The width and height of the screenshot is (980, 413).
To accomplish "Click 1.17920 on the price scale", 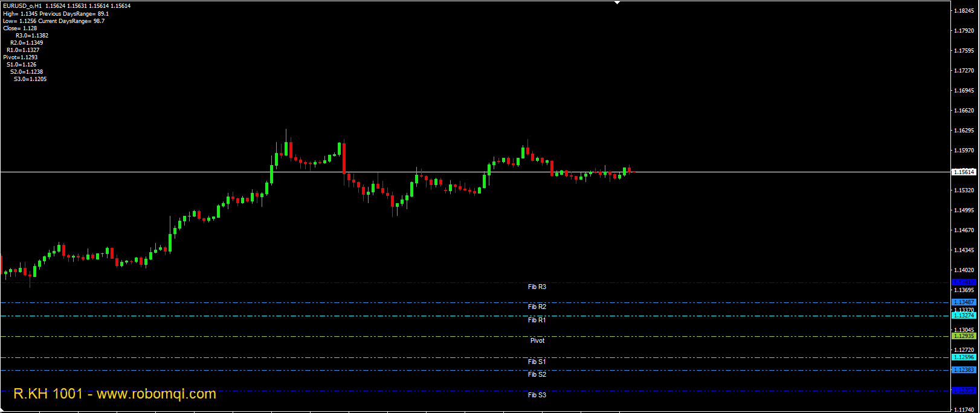I will click(x=964, y=31).
